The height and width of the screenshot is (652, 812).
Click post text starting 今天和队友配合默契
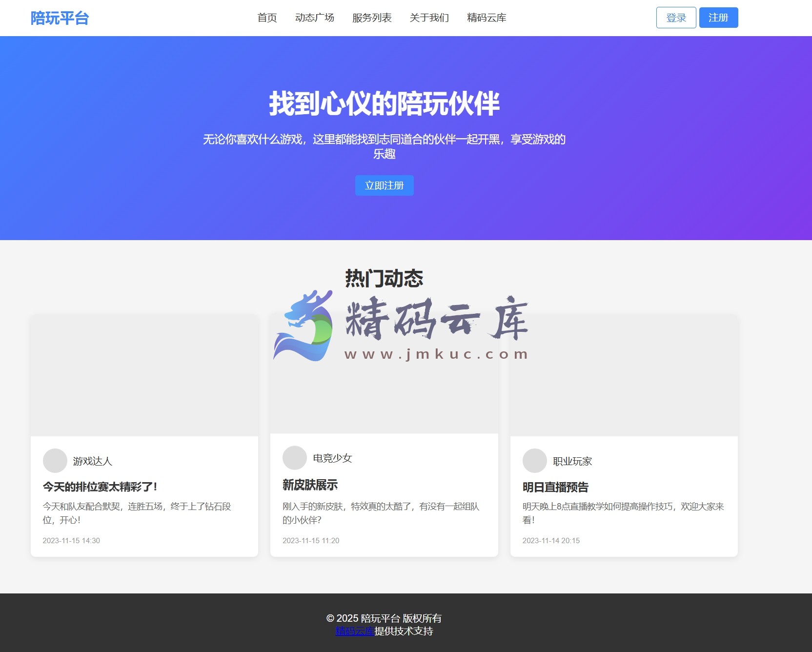(x=137, y=513)
